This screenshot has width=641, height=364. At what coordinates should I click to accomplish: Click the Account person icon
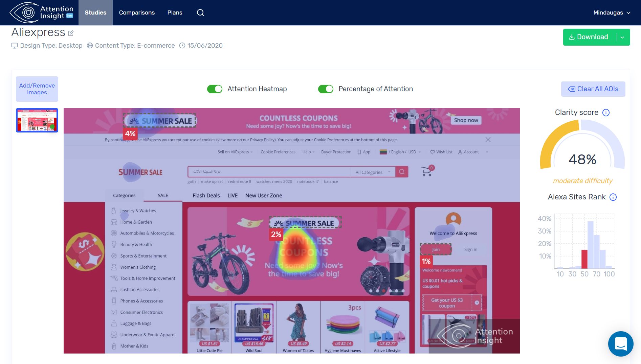click(x=460, y=152)
